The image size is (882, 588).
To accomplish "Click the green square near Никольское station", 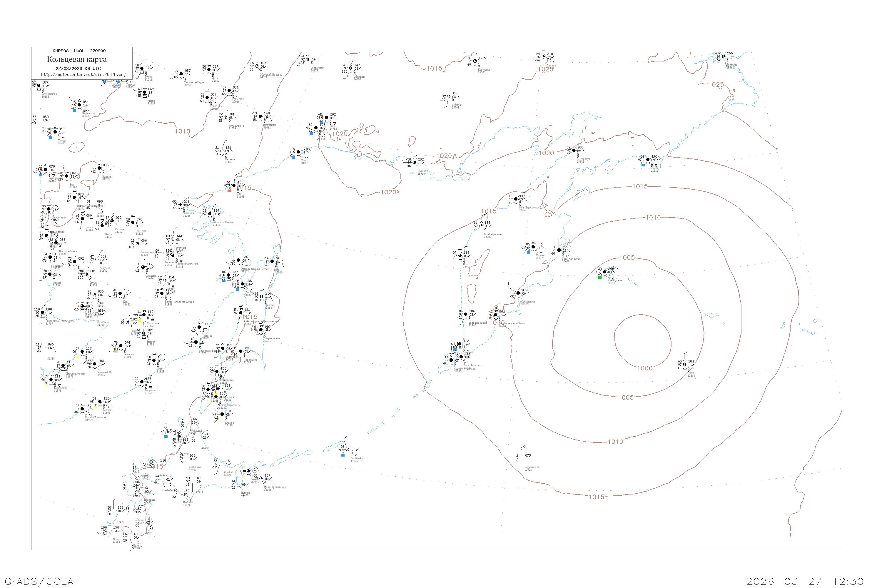I will 600,278.
